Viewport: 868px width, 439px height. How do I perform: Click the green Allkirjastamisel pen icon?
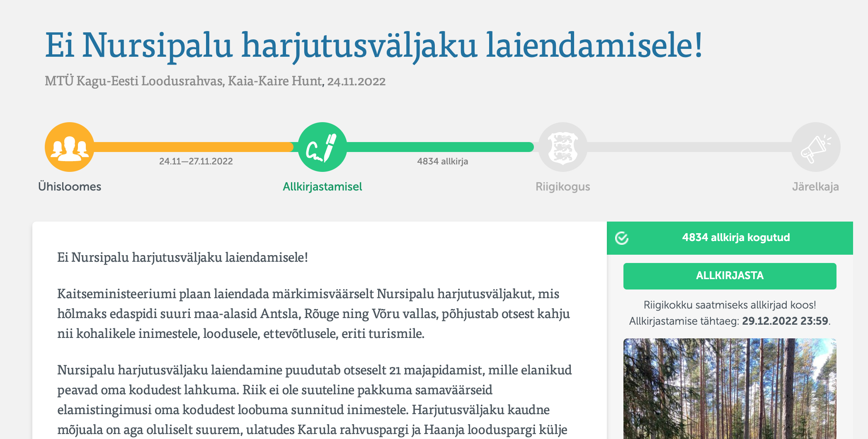coord(322,147)
